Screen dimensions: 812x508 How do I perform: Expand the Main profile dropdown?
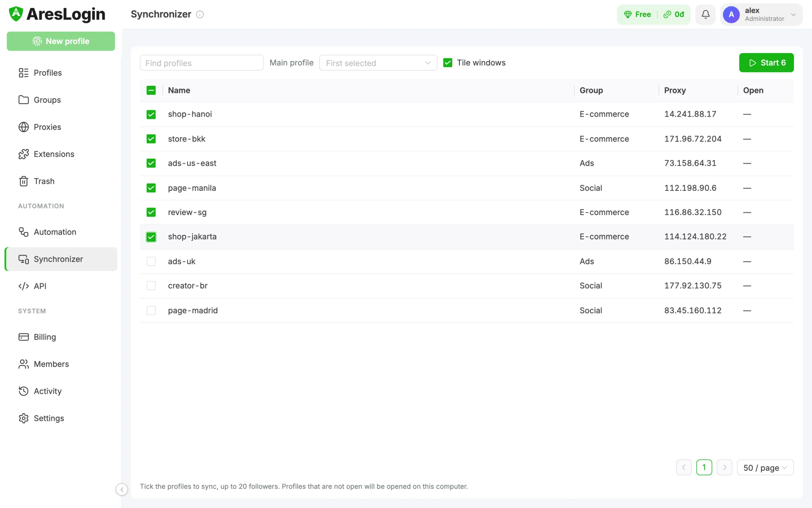[378, 63]
